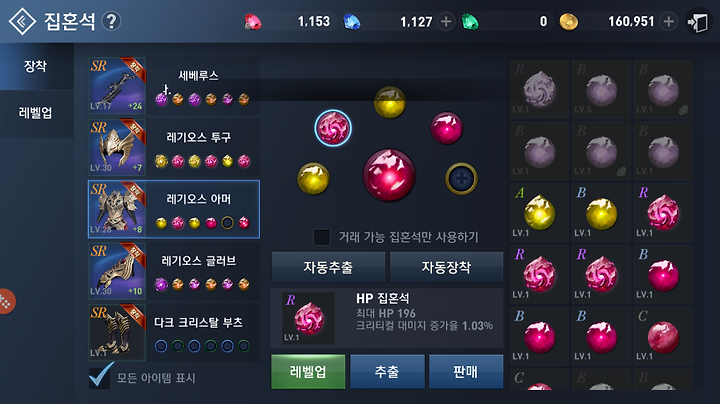Uncheck 모든 아이템 표시 checkbox
Image resolution: width=720 pixels, height=404 pixels.
pos(99,377)
